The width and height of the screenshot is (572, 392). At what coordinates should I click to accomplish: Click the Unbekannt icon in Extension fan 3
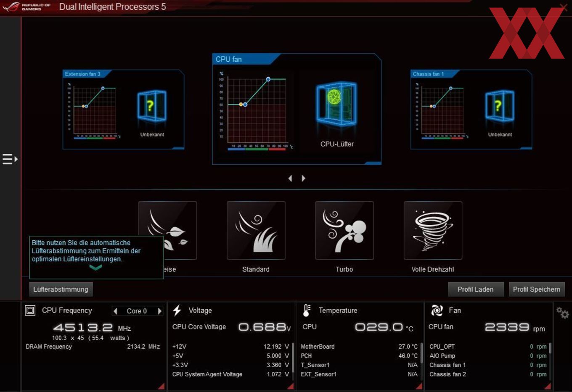(x=152, y=106)
